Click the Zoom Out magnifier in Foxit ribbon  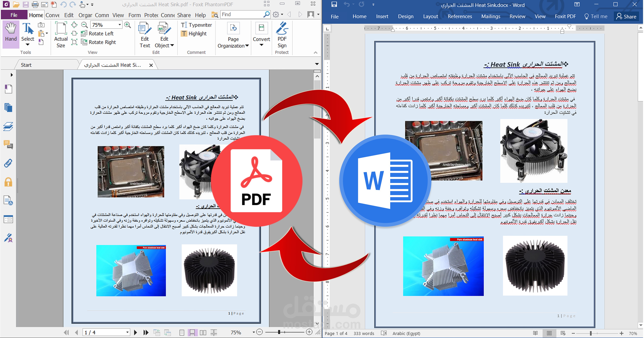tap(85, 25)
